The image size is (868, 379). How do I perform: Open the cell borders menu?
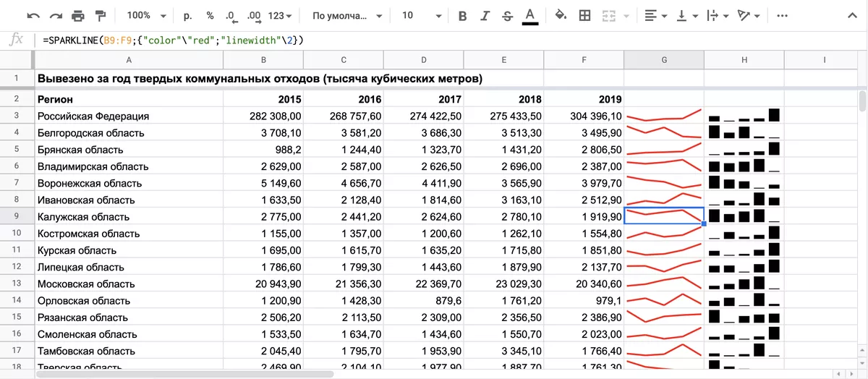point(584,15)
